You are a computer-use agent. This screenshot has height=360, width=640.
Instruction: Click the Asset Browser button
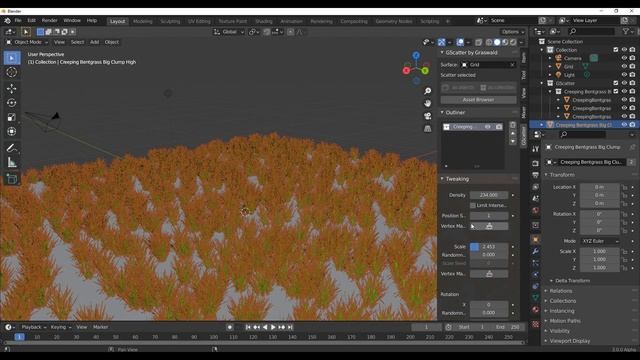click(478, 100)
